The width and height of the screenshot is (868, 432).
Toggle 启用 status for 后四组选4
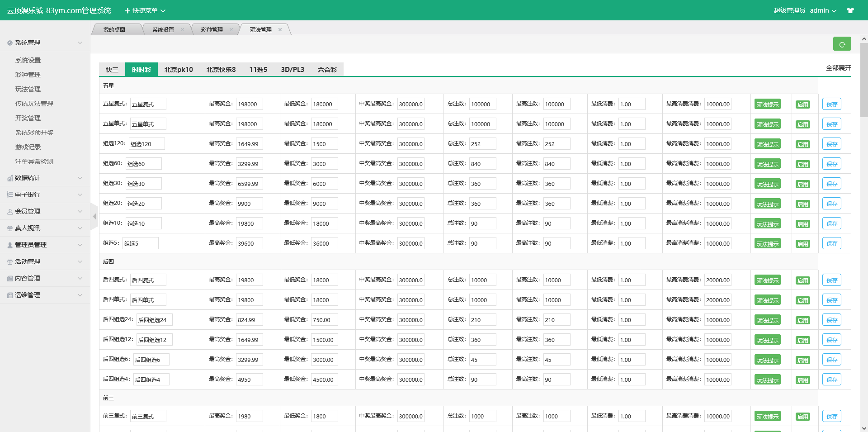803,380
